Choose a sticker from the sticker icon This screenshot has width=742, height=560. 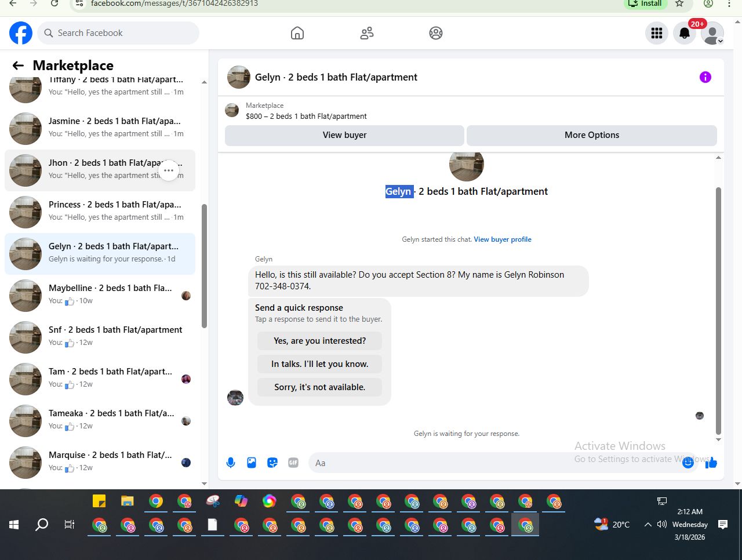coord(272,463)
